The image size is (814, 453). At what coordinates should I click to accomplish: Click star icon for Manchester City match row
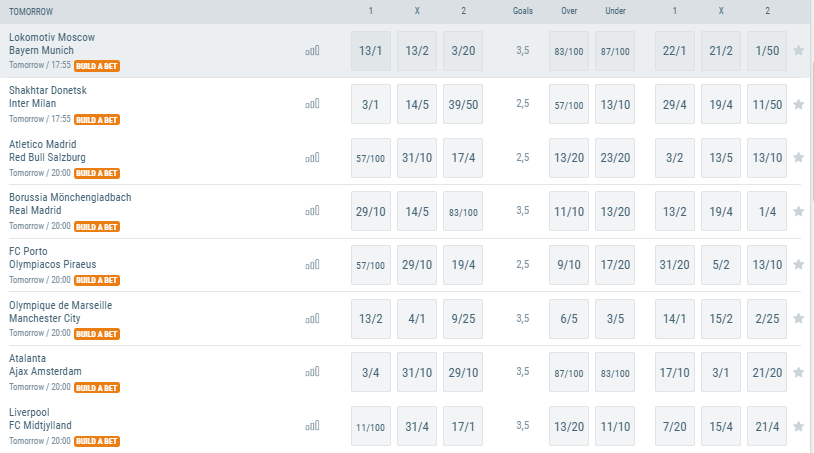point(798,318)
